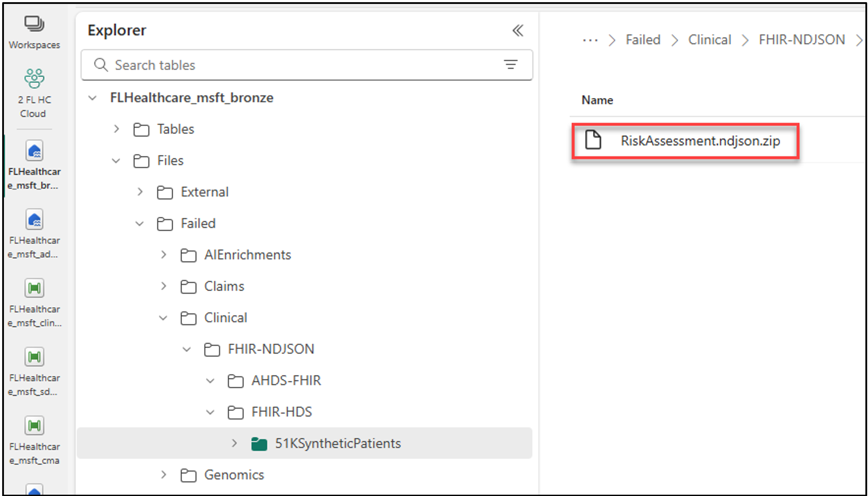Select the Claims label in the tree
The image size is (868, 496).
(x=224, y=286)
